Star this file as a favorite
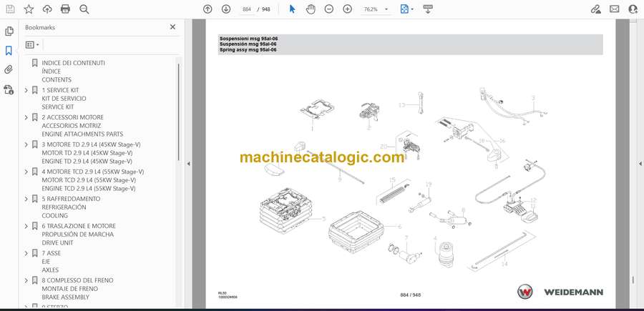The height and width of the screenshot is (311, 644). click(x=29, y=9)
